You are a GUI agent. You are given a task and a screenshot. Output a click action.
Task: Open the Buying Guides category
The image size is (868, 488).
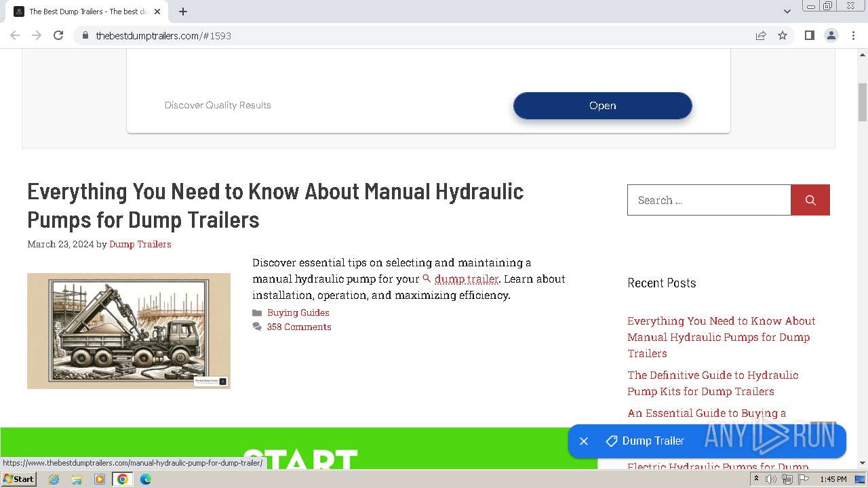tap(298, 312)
